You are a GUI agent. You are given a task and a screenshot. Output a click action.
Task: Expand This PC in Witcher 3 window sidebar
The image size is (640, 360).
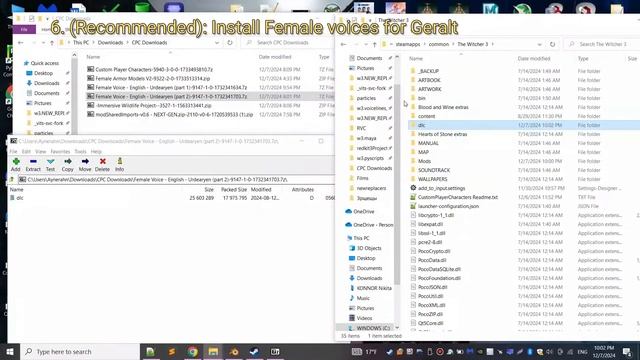(361, 238)
